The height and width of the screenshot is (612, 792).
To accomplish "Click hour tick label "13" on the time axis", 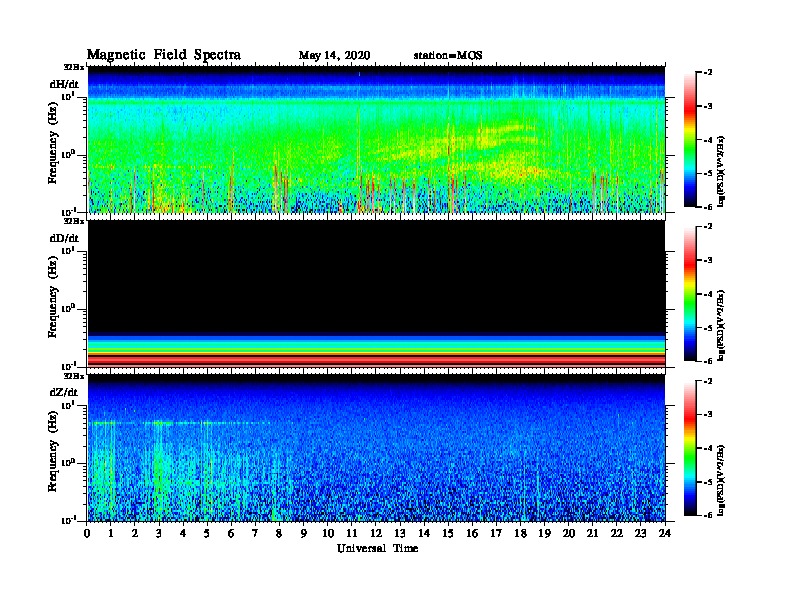I will point(400,534).
